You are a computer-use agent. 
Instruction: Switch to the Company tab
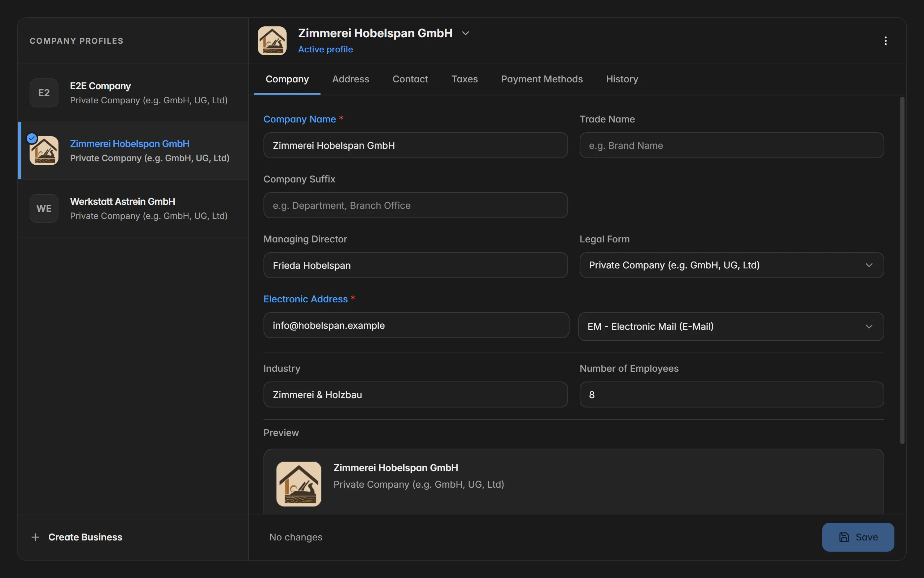point(287,79)
